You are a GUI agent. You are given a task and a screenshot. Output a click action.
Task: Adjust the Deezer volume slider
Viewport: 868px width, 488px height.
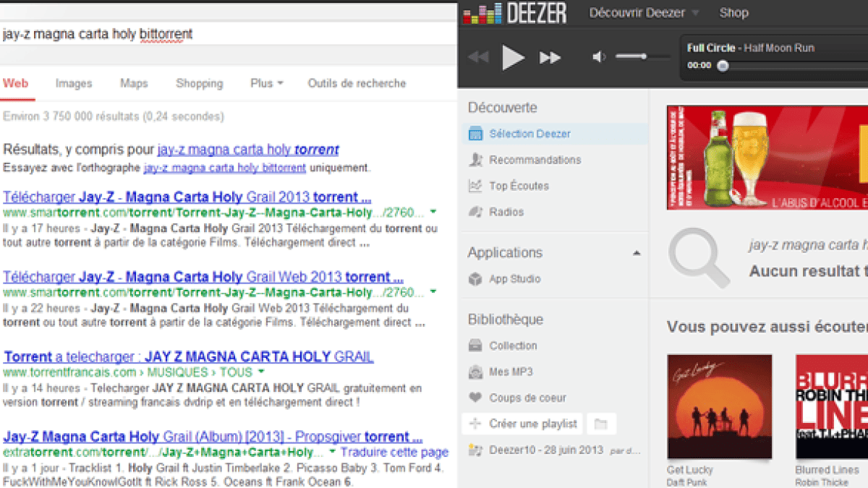642,56
